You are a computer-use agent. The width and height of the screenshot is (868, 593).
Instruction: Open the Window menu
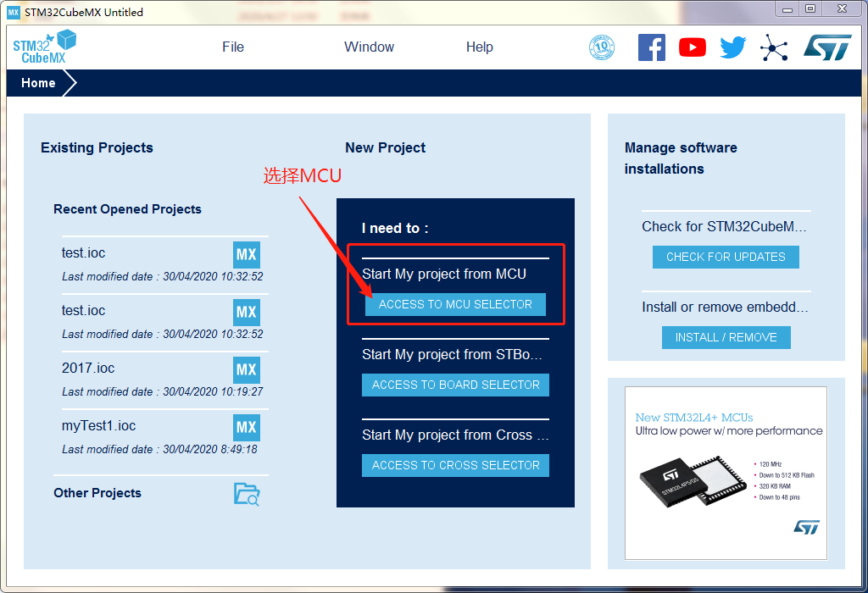pyautogui.click(x=370, y=47)
